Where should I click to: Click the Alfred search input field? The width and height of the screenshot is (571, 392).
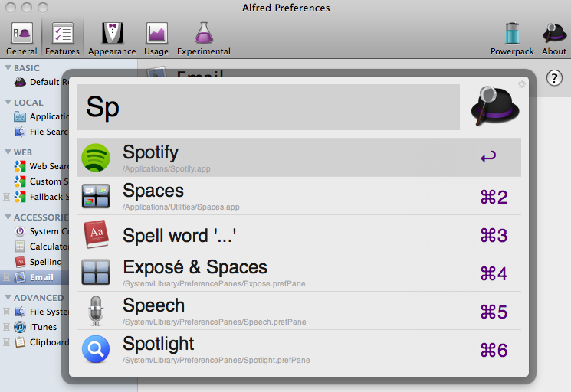[268, 107]
